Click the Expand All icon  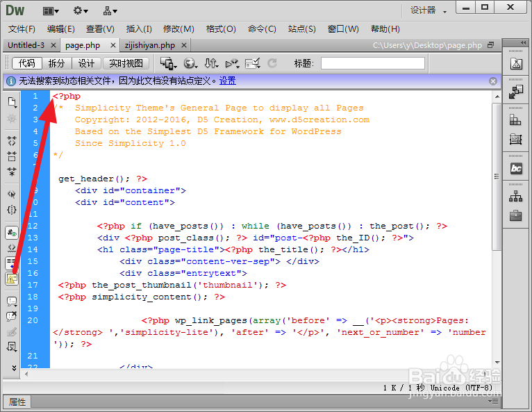tap(12, 172)
